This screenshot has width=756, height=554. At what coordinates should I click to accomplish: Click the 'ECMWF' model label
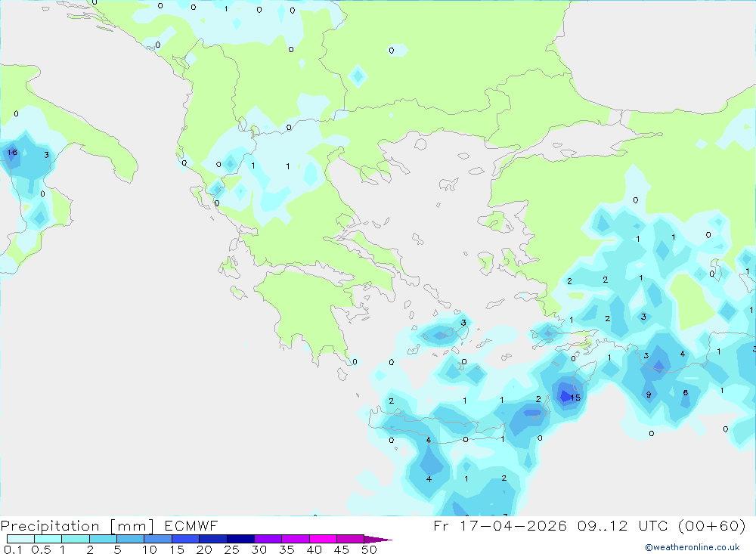[x=191, y=526]
